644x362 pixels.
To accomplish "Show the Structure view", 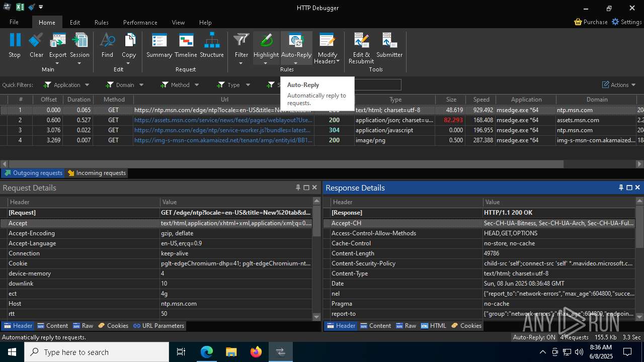I will [x=212, y=45].
